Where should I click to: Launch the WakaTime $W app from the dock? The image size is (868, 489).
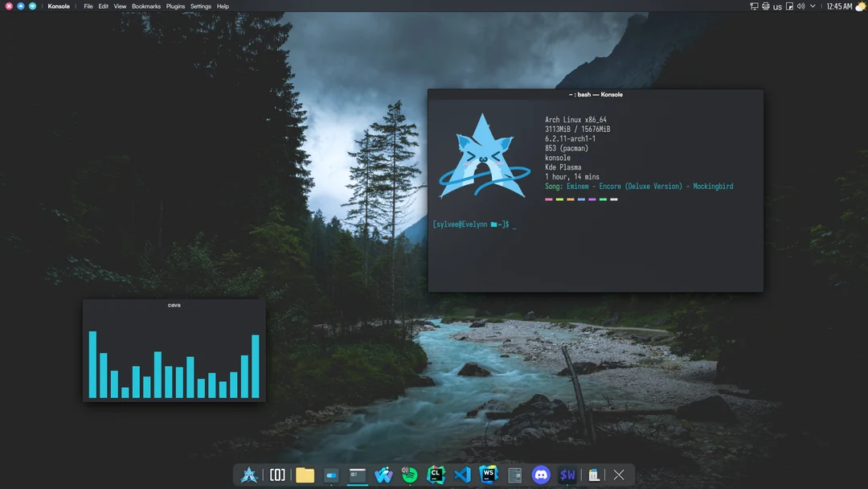pos(567,475)
